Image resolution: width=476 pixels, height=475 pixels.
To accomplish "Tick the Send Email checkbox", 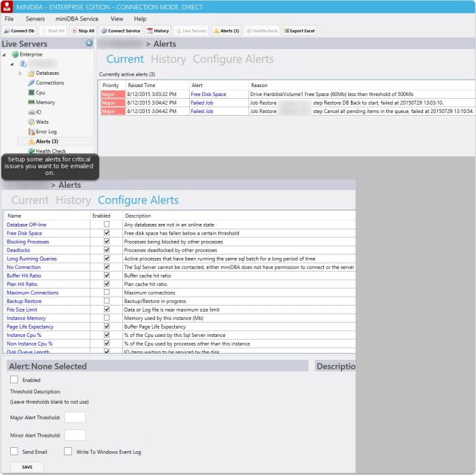I will tap(14, 451).
